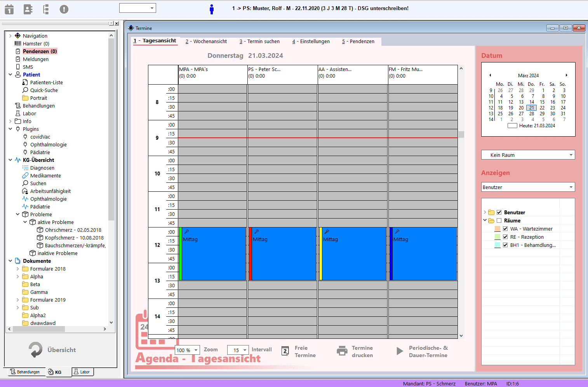This screenshot has height=387, width=588.
Task: Select March 28 in the calendar
Action: click(532, 114)
